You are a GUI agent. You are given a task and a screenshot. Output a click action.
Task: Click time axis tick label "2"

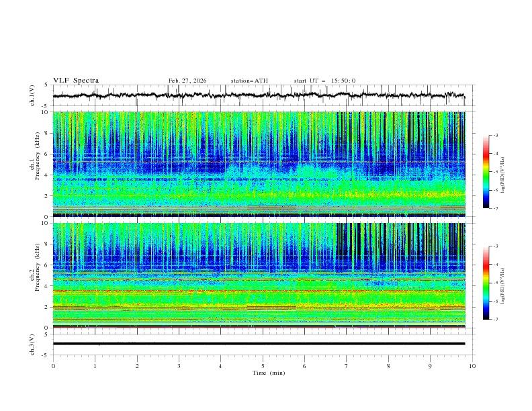[137, 366]
